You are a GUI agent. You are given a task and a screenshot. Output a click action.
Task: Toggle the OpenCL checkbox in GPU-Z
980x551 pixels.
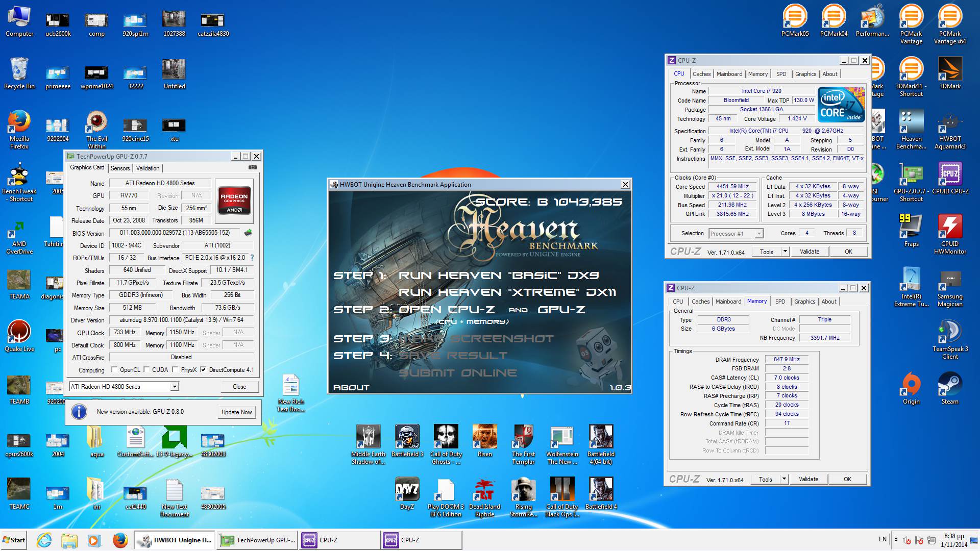point(114,370)
